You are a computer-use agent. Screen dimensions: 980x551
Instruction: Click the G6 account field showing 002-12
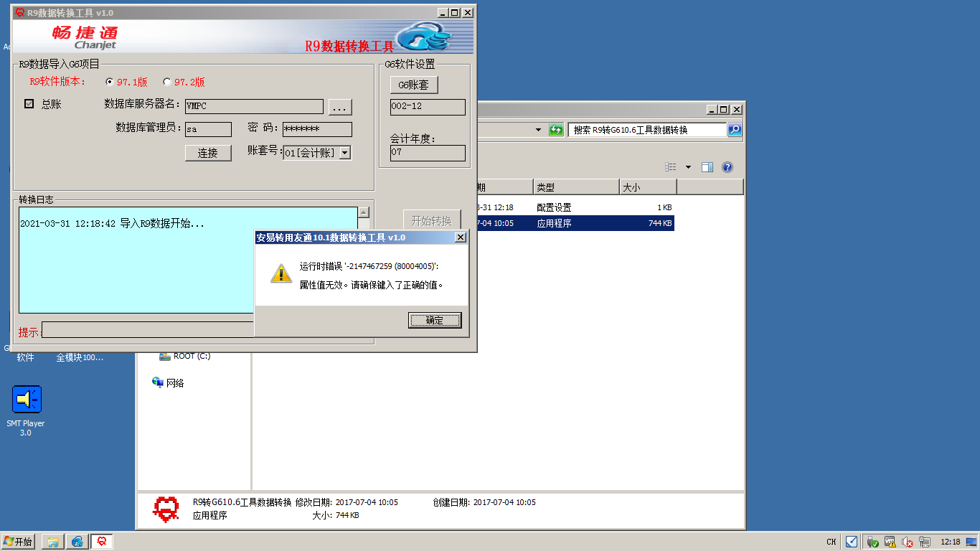(x=428, y=107)
